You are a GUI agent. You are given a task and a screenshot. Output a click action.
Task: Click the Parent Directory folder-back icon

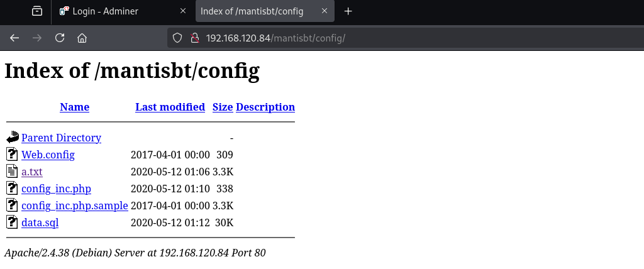13,138
